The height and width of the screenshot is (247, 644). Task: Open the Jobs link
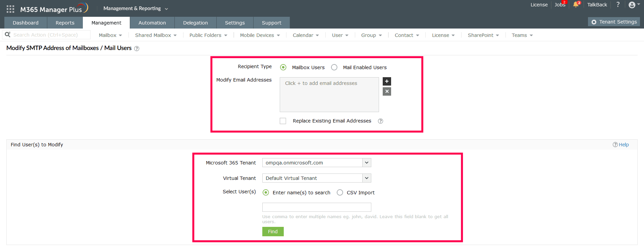pyautogui.click(x=559, y=5)
